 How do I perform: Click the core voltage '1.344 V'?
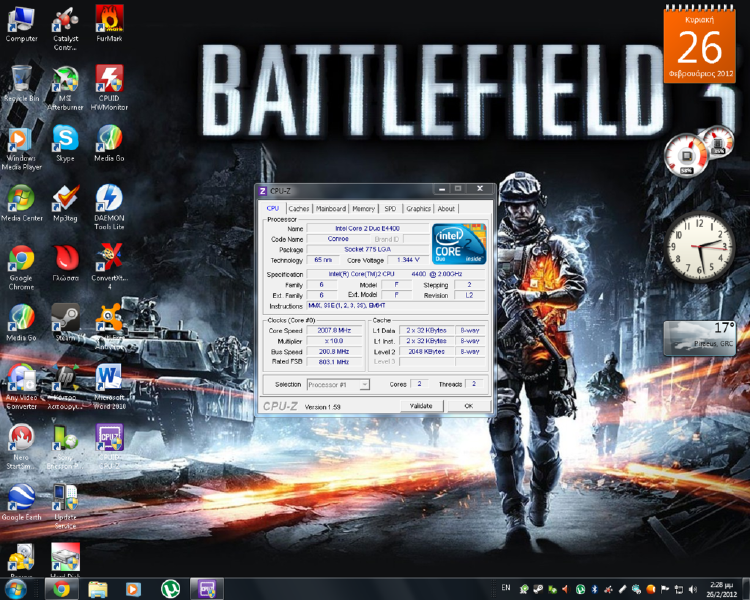coord(408,260)
